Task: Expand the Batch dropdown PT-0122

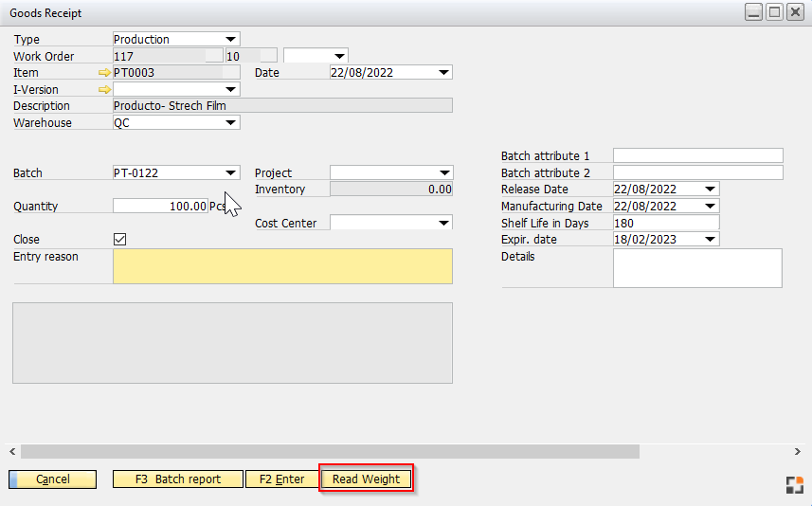Action: click(x=231, y=173)
